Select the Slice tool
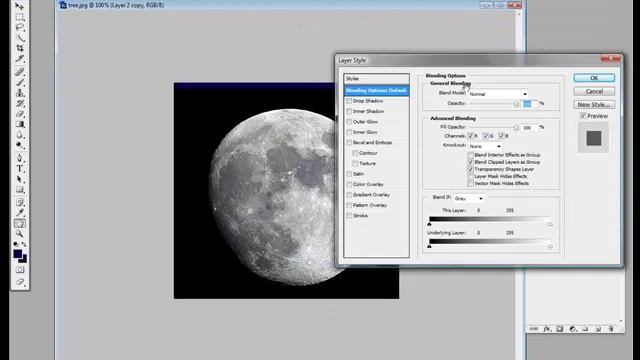The height and width of the screenshot is (360, 640). pyautogui.click(x=20, y=59)
